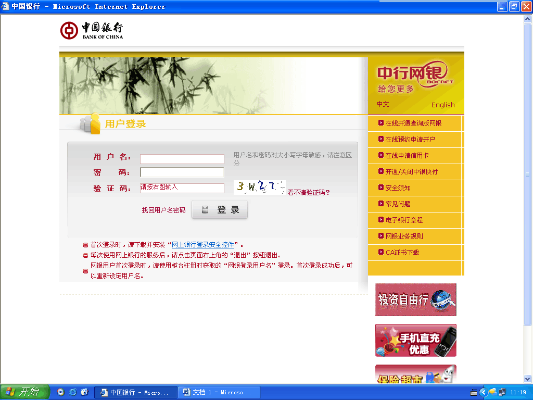The height and width of the screenshot is (400, 533).
Task: Click the taskbar clock
Action: click(x=518, y=393)
